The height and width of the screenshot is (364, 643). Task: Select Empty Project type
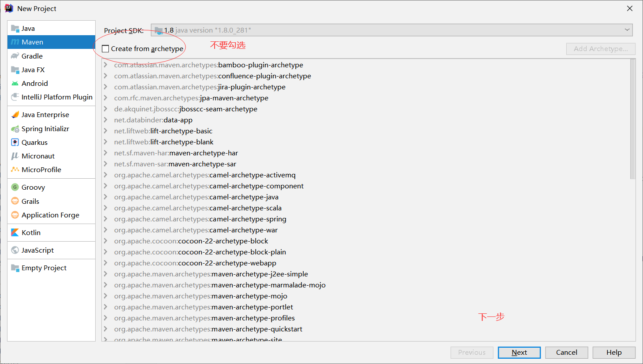point(51,268)
